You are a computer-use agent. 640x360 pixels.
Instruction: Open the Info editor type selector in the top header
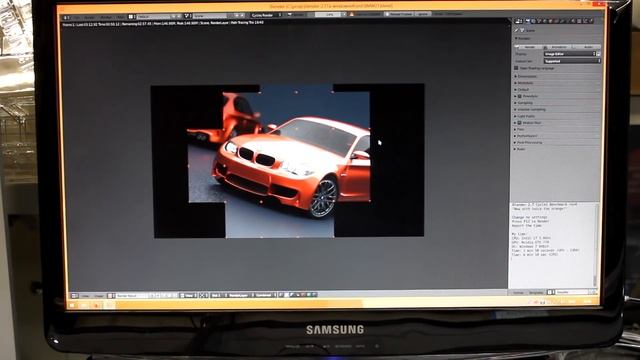click(x=67, y=17)
